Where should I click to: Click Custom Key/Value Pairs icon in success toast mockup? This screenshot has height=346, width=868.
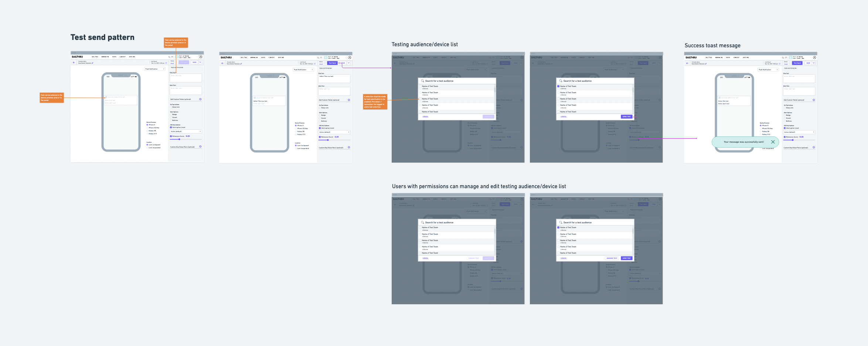[814, 147]
